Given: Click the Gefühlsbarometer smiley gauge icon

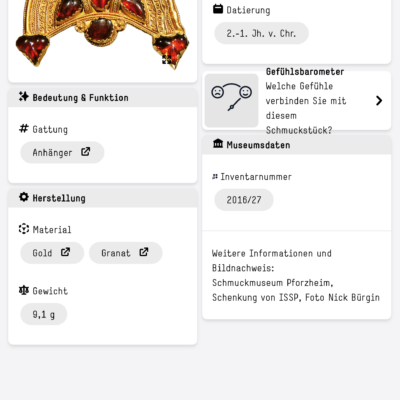Looking at the screenshot, I should tap(231, 100).
